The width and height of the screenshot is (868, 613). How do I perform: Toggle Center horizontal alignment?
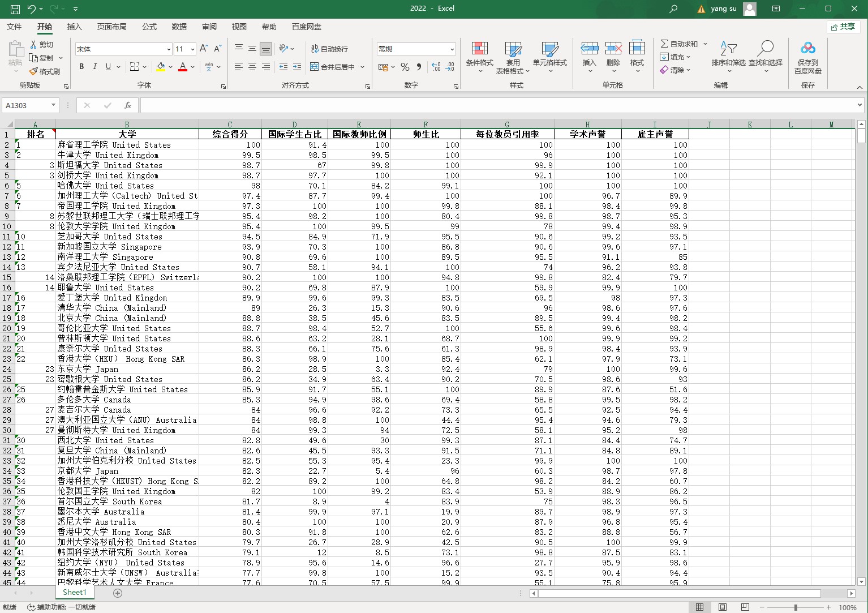tap(252, 67)
